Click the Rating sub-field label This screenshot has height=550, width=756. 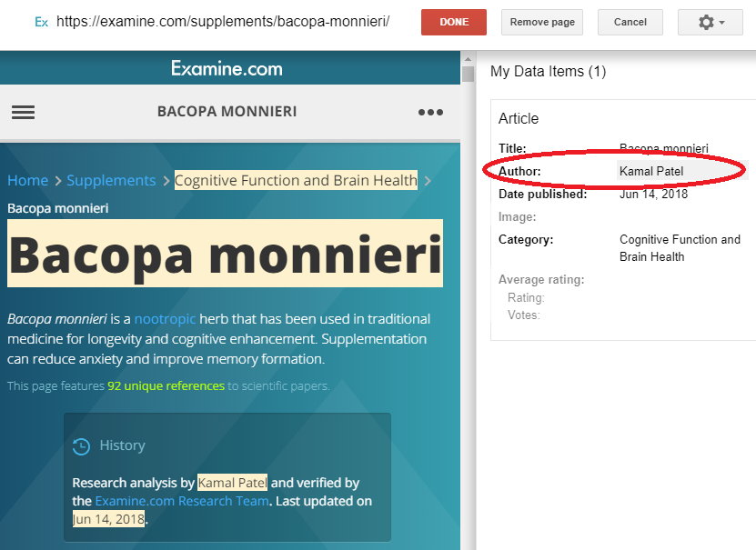click(526, 297)
